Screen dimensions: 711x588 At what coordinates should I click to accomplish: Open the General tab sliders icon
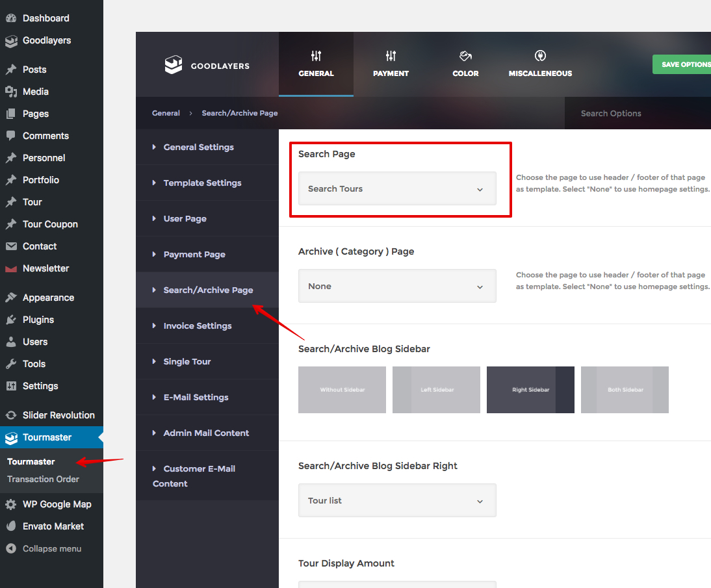[316, 56]
